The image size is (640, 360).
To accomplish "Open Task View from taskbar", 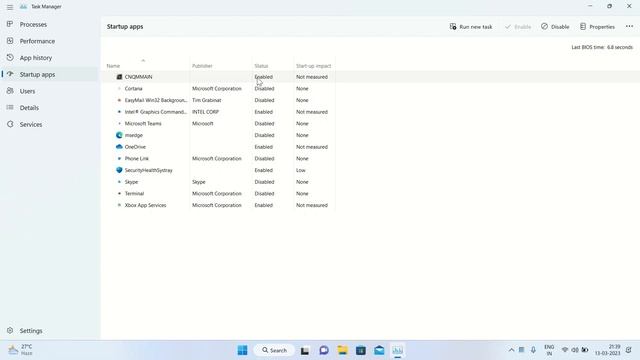I will (305, 350).
